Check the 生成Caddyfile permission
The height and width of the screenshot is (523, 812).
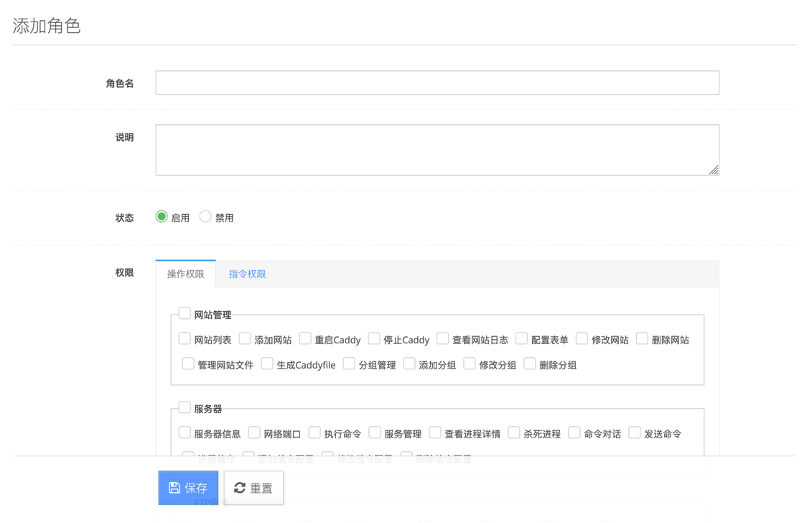pos(267,364)
